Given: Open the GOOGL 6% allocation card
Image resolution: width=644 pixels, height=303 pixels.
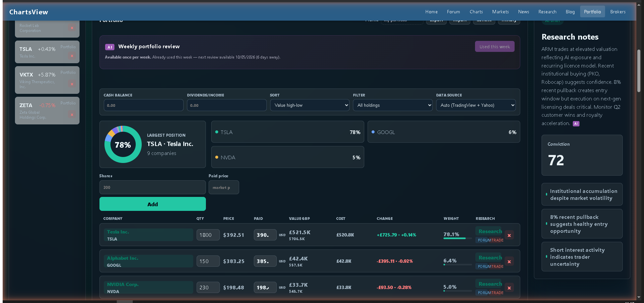Looking at the screenshot, I should (444, 132).
